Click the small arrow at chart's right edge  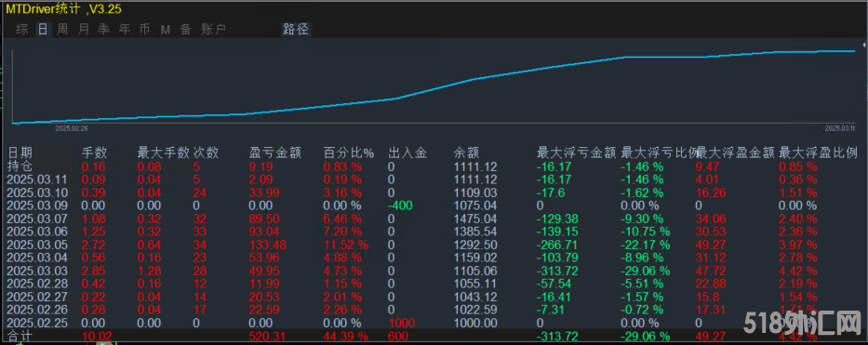(x=863, y=45)
